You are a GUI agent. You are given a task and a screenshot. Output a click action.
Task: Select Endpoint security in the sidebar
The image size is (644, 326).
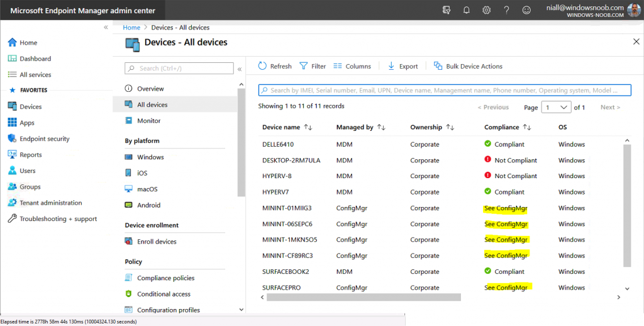tap(44, 139)
